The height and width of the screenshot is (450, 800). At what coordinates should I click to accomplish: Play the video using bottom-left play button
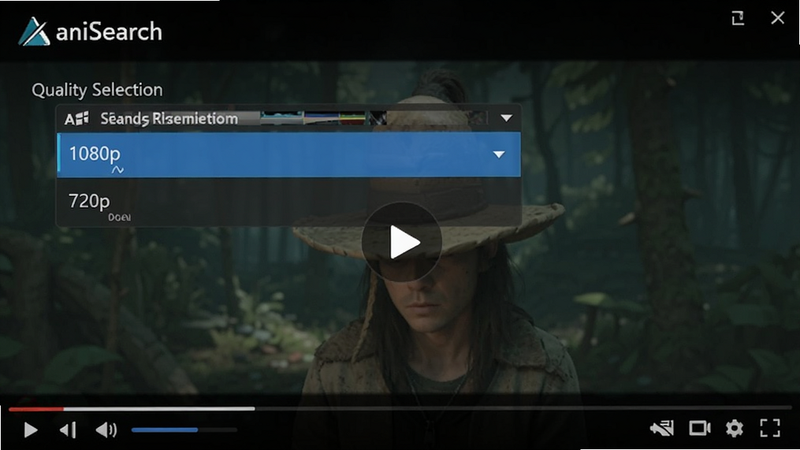pos(31,430)
